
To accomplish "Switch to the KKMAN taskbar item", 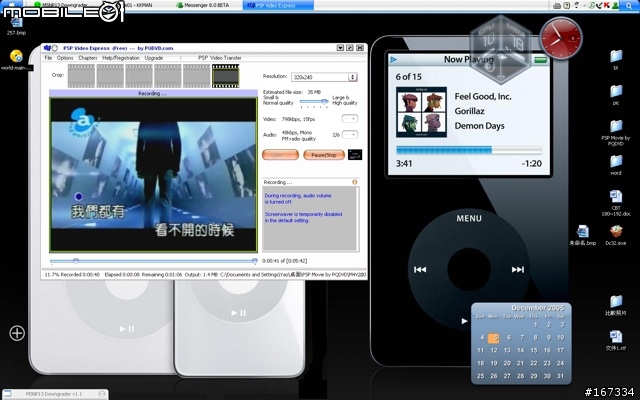I will tap(136, 5).
